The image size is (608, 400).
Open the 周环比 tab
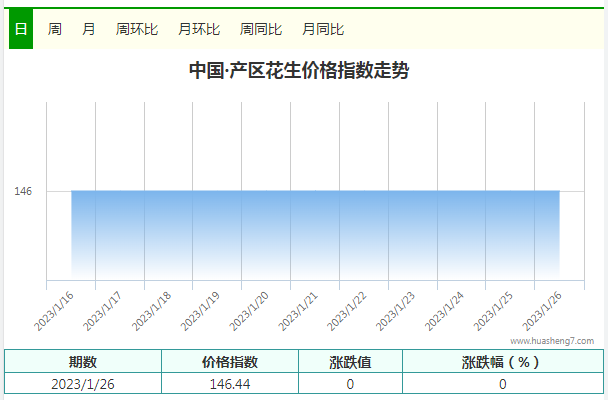(137, 29)
